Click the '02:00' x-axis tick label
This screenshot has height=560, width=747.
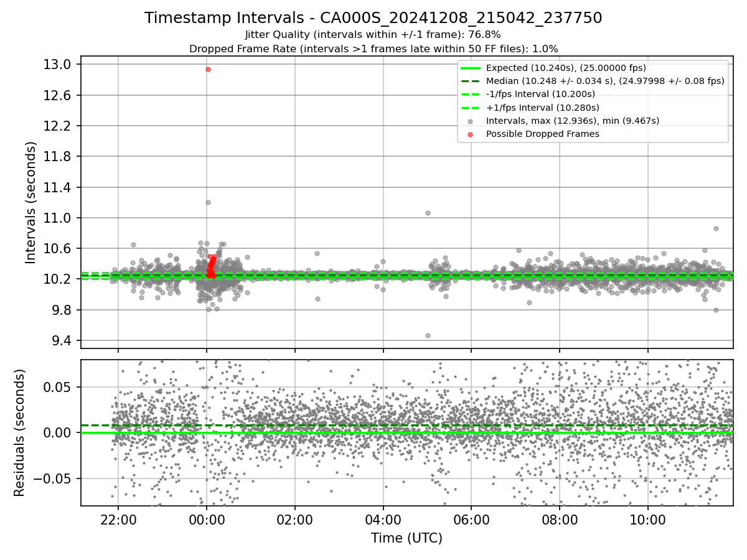[x=295, y=519]
